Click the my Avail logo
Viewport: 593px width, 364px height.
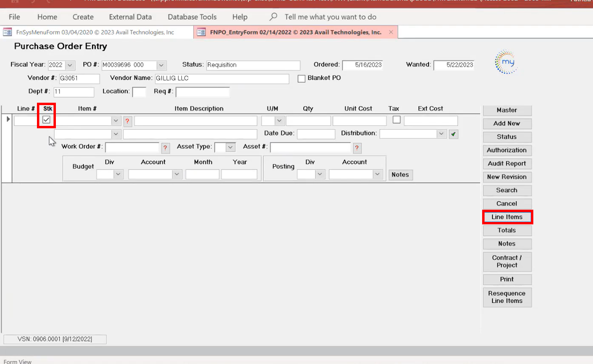pyautogui.click(x=506, y=62)
